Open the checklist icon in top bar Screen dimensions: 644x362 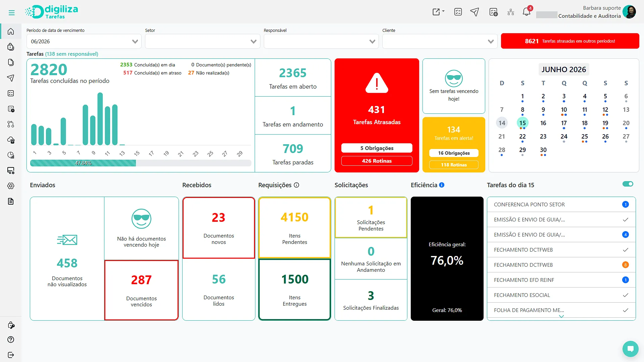[x=458, y=12]
